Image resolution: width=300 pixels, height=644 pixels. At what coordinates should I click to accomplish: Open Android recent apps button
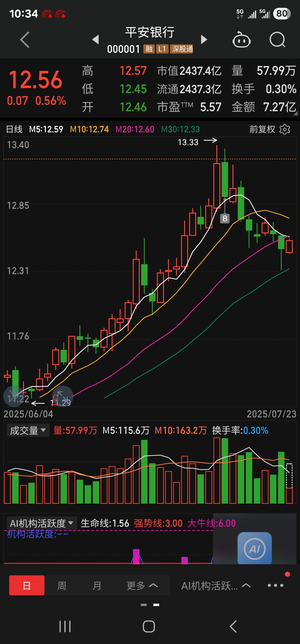coord(65,626)
